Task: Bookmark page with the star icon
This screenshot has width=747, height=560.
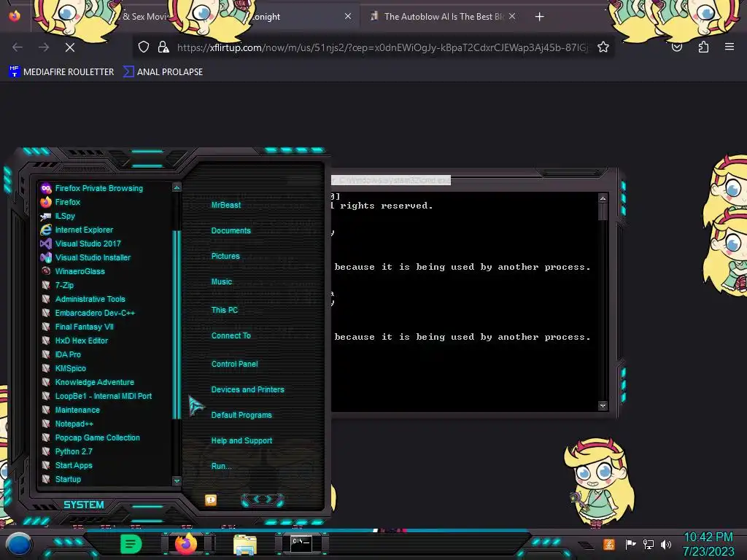Action: (x=603, y=47)
